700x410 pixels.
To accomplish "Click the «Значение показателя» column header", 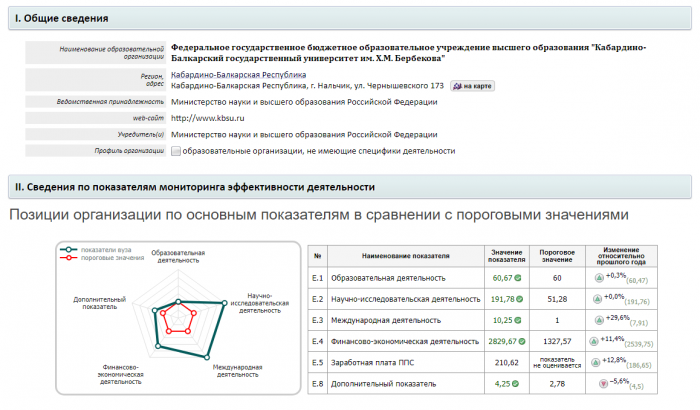I will (506, 256).
